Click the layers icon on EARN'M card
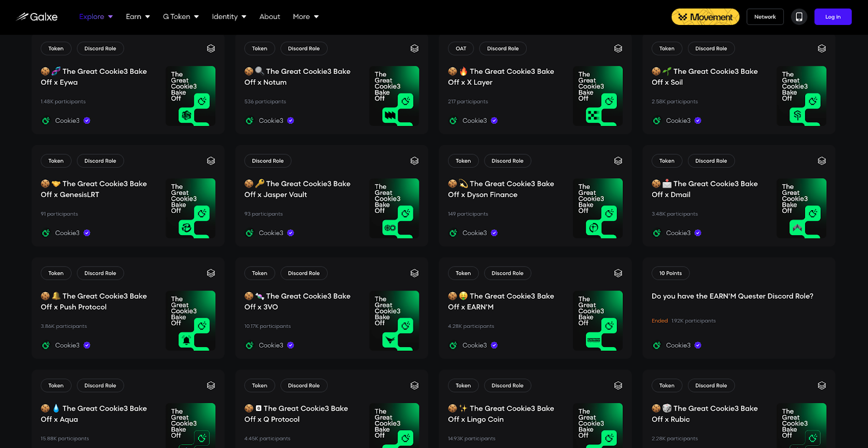 [x=618, y=274]
